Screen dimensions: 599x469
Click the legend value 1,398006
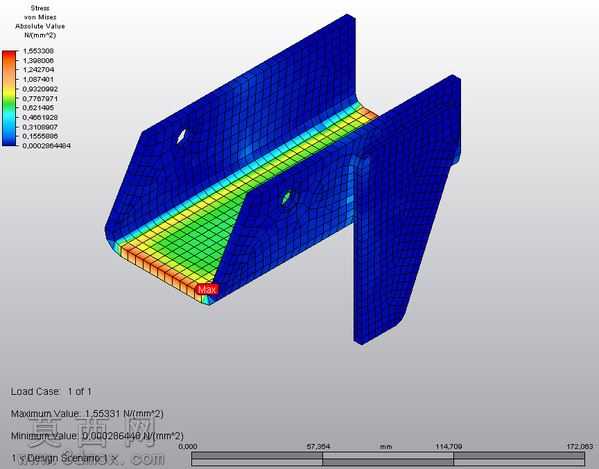pyautogui.click(x=38, y=60)
